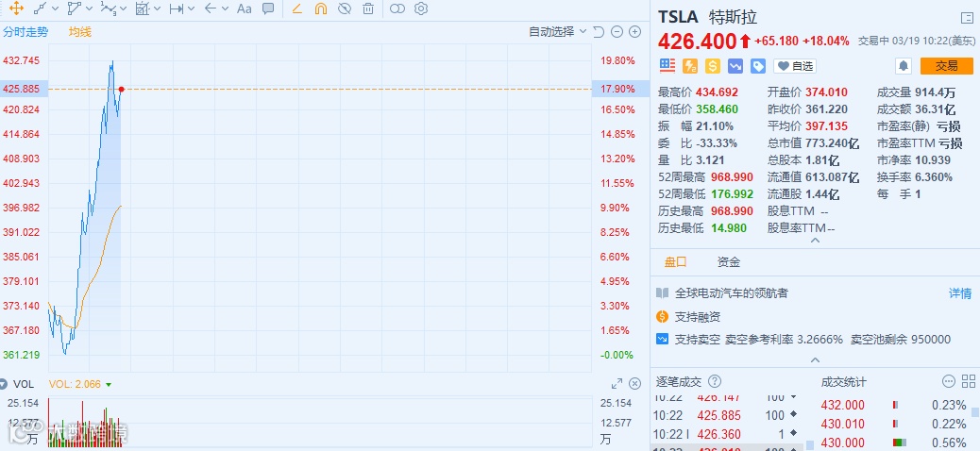
Task: Click the 425.885 price axis label
Action: click(x=22, y=89)
